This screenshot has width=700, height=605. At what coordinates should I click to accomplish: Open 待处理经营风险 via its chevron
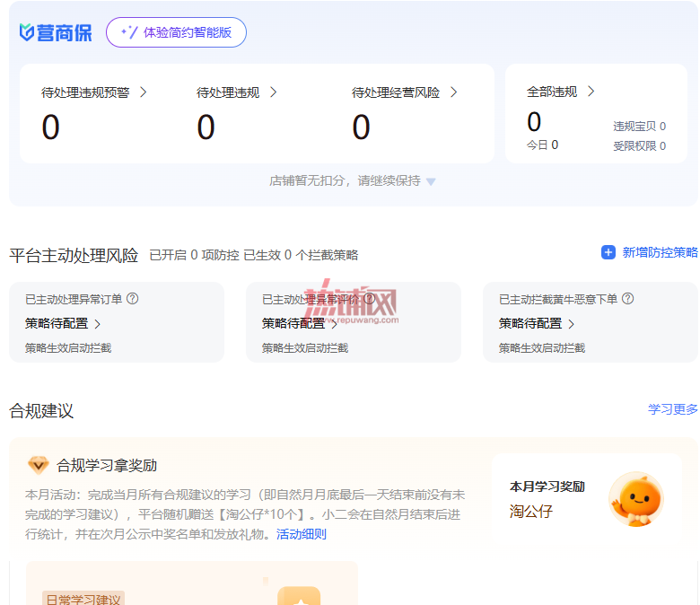click(x=453, y=92)
